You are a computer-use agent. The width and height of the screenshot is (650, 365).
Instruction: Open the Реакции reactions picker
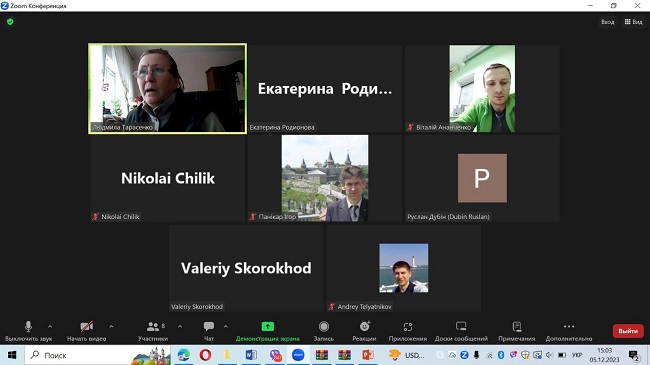(364, 331)
